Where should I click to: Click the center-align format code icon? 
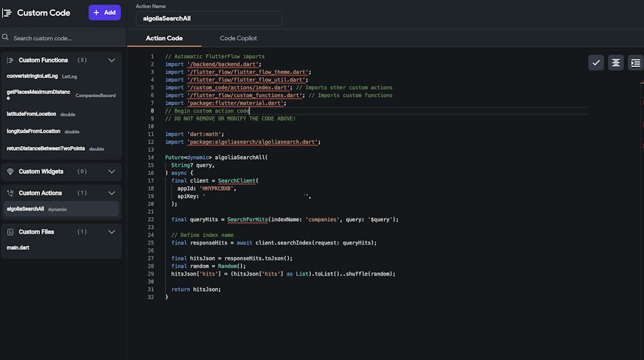[616, 62]
